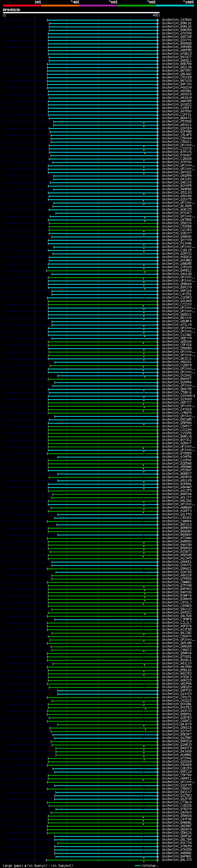This screenshot has width=197, height=868.
Task: Select hit label UniRef100_Q1RH56
Action: (x=177, y=382)
